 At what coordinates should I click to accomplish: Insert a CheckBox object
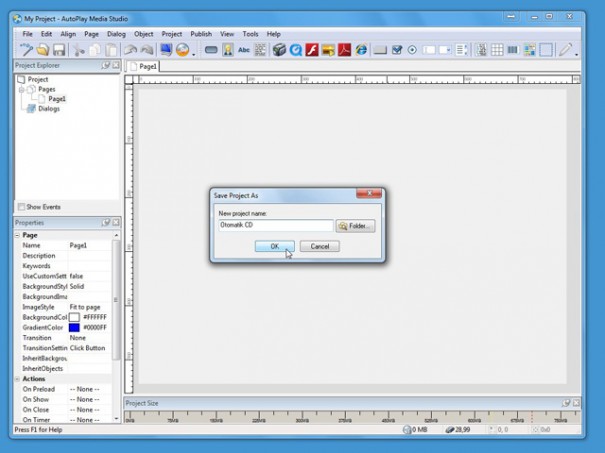point(397,50)
